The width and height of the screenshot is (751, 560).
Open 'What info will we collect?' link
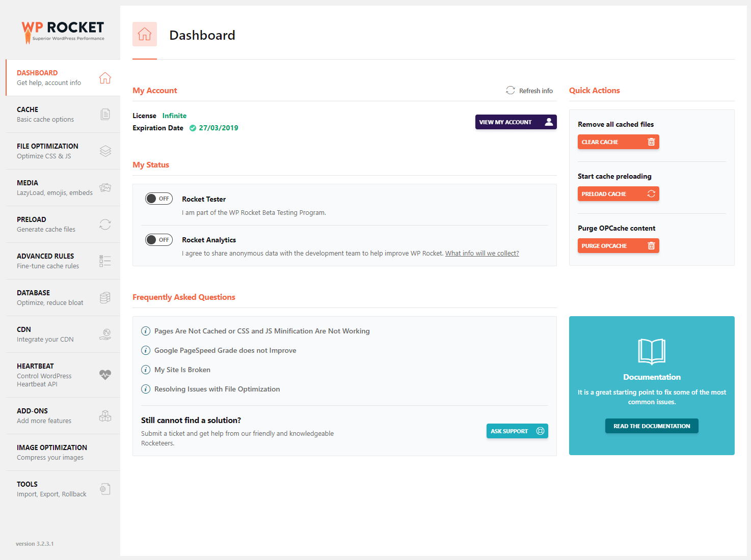tap(482, 253)
